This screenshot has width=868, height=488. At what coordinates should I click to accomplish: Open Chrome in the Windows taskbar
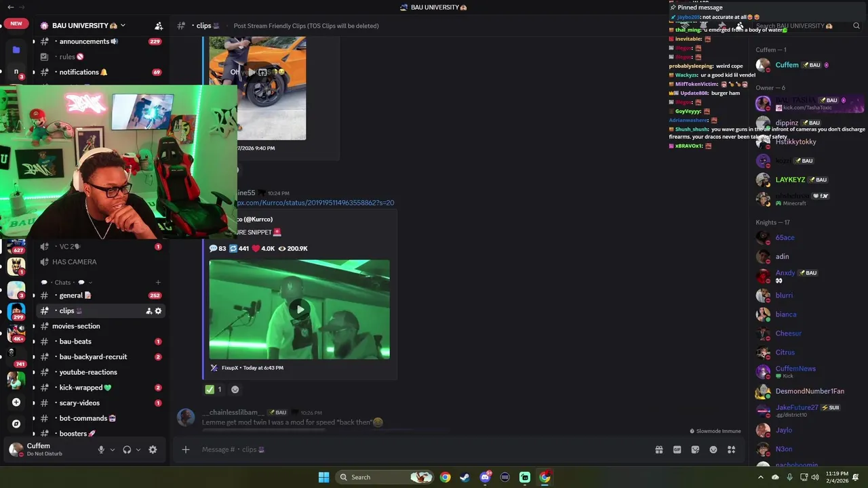tap(445, 477)
